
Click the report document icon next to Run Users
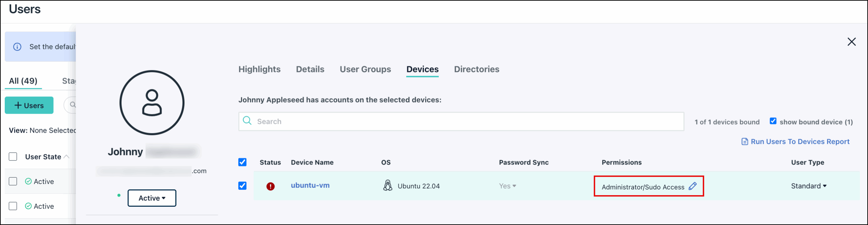click(745, 142)
